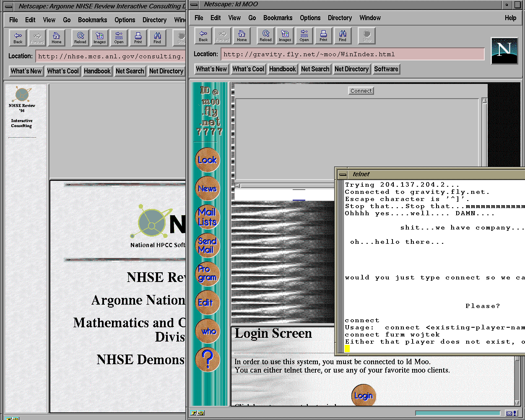Open Bookmarks menu in Argonne NHSE window

93,20
